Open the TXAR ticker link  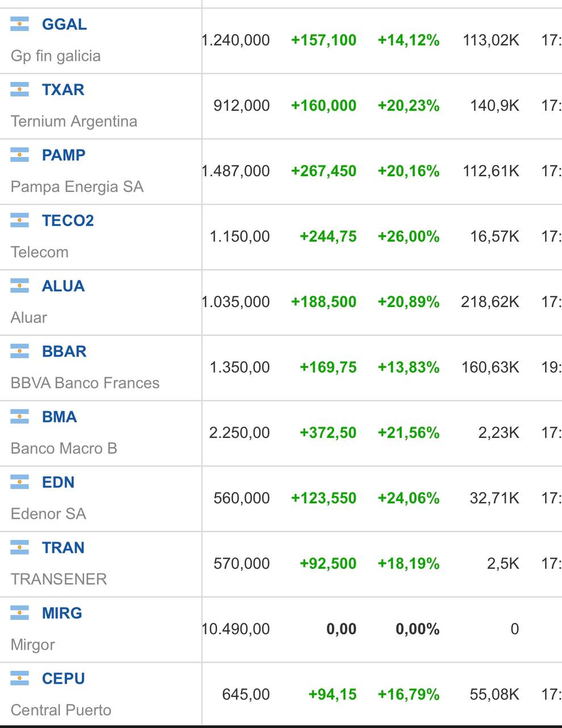tap(63, 90)
